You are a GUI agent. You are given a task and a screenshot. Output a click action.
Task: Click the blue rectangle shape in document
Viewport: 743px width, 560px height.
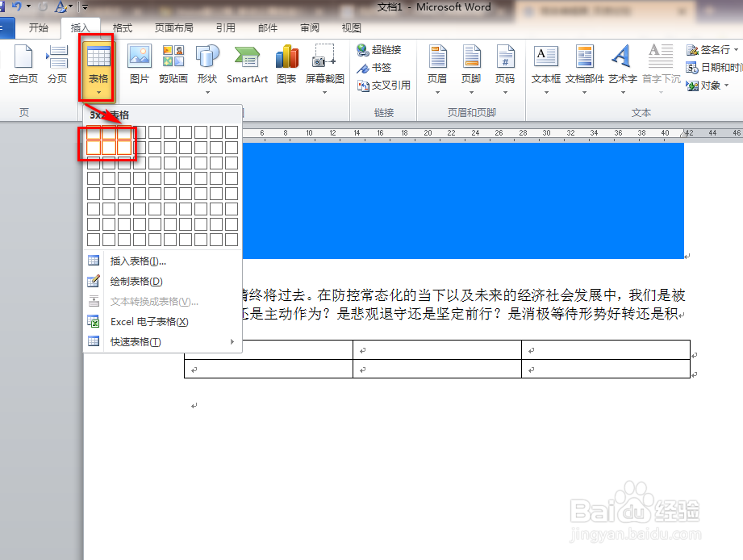[x=463, y=201]
